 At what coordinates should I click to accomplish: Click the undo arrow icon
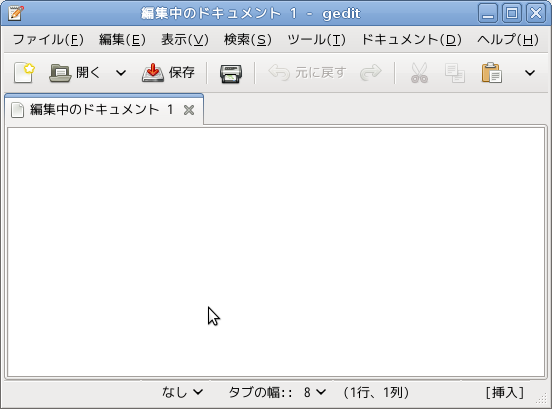(279, 73)
